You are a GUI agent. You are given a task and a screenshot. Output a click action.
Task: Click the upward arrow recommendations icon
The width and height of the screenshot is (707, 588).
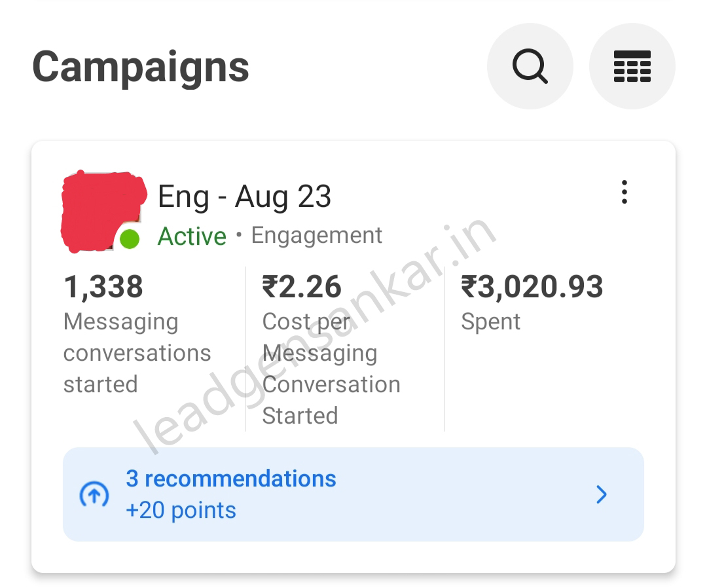point(94,495)
